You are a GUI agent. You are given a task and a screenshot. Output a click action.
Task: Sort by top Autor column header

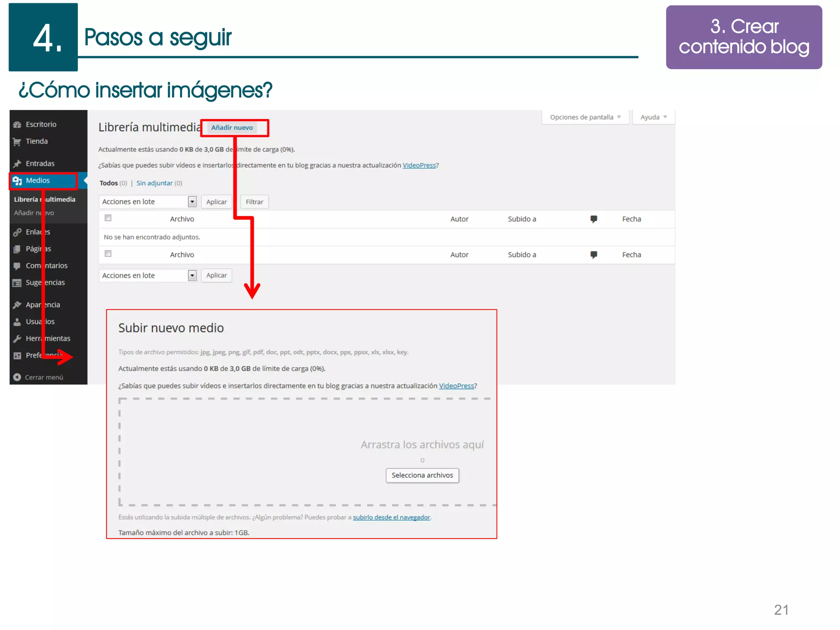tap(459, 219)
